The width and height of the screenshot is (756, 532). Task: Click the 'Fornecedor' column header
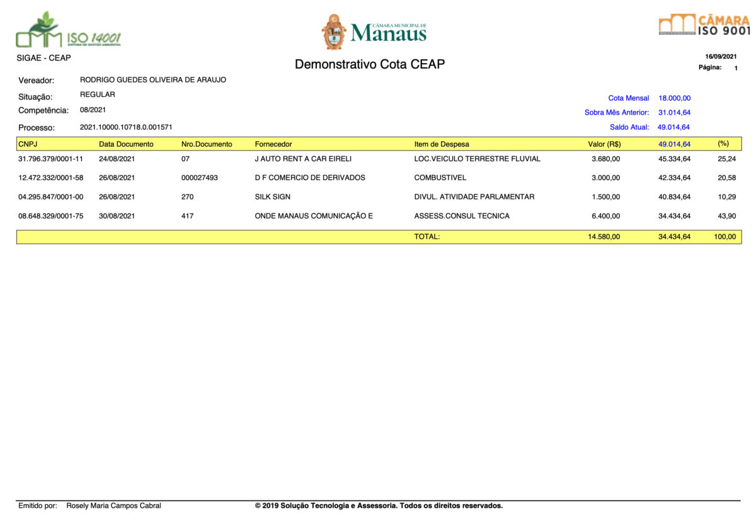(x=273, y=144)
